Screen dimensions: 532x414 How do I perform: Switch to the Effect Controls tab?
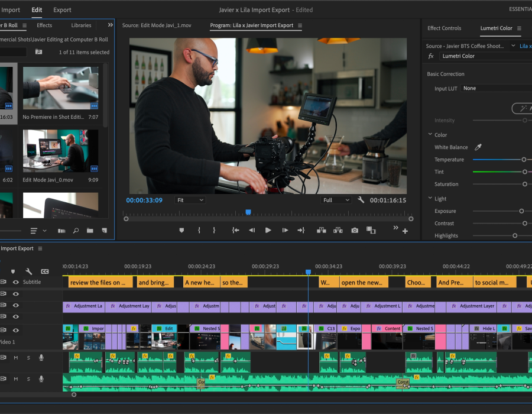[444, 28]
